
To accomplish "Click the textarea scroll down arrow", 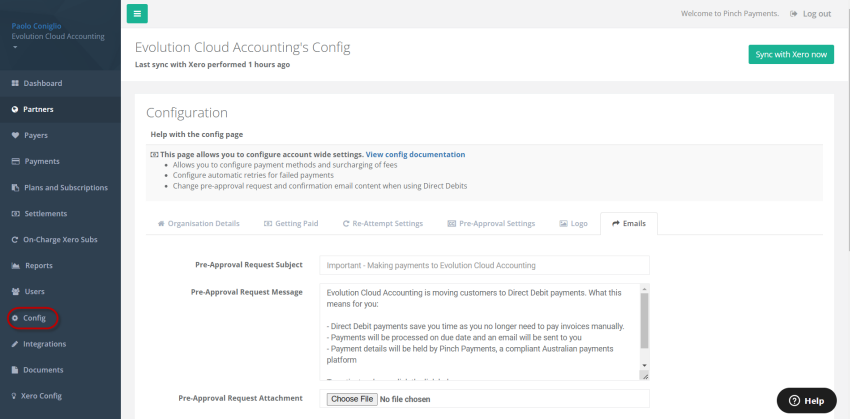I will [x=644, y=366].
